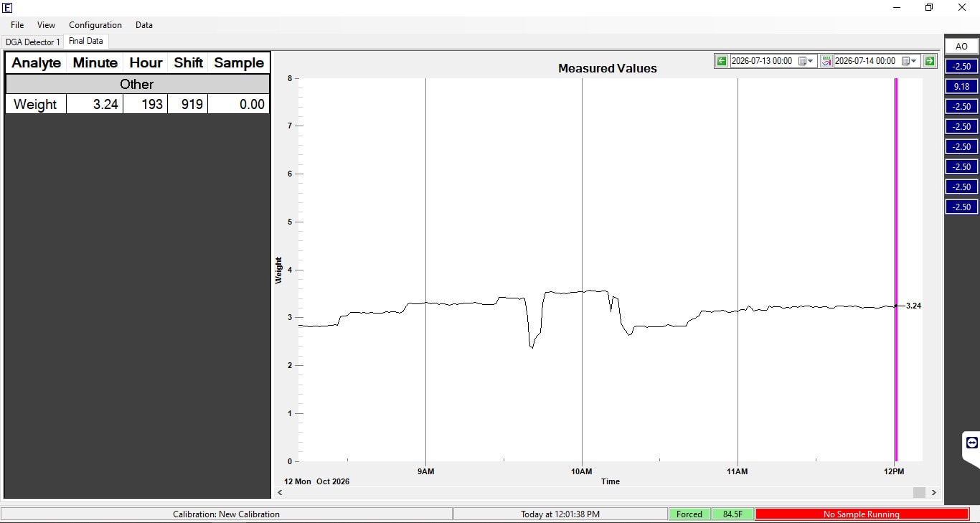The image size is (980, 523).
Task: Click the Analyte column header
Action: click(x=37, y=62)
